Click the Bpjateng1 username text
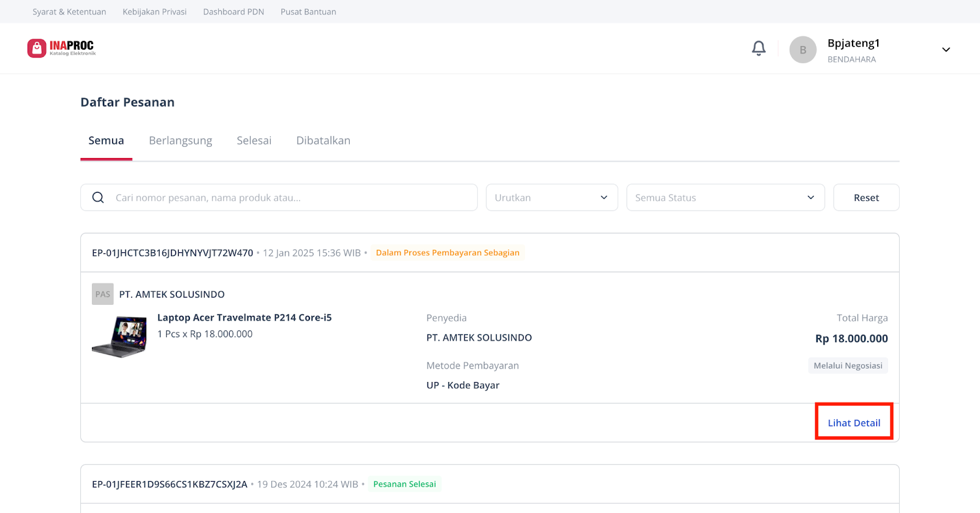Screen dimensions: 980x513 853,43
